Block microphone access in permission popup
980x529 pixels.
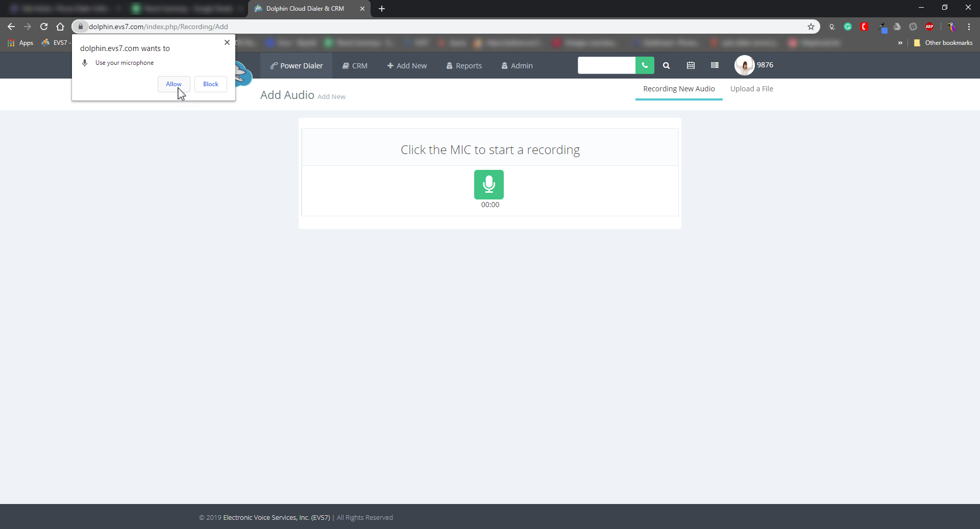click(210, 84)
